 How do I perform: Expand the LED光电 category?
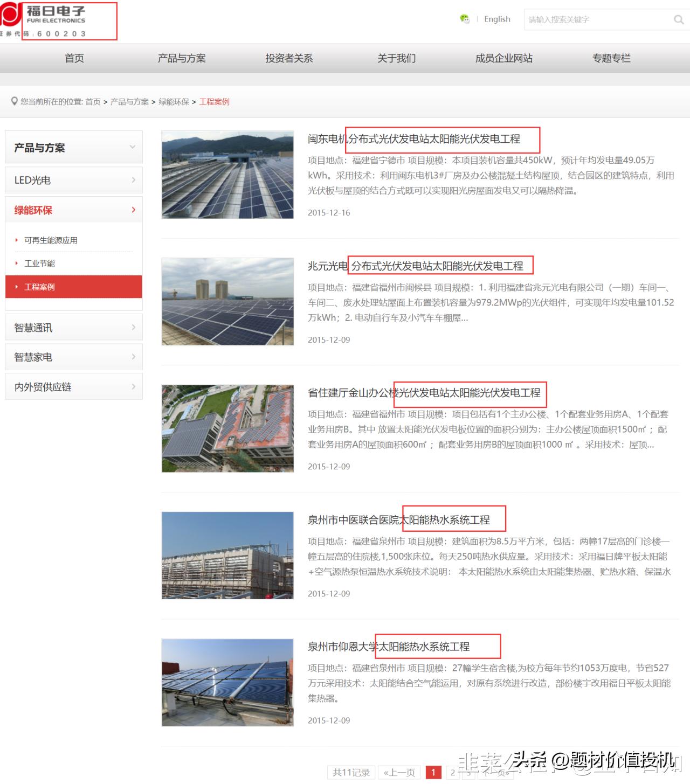point(134,180)
